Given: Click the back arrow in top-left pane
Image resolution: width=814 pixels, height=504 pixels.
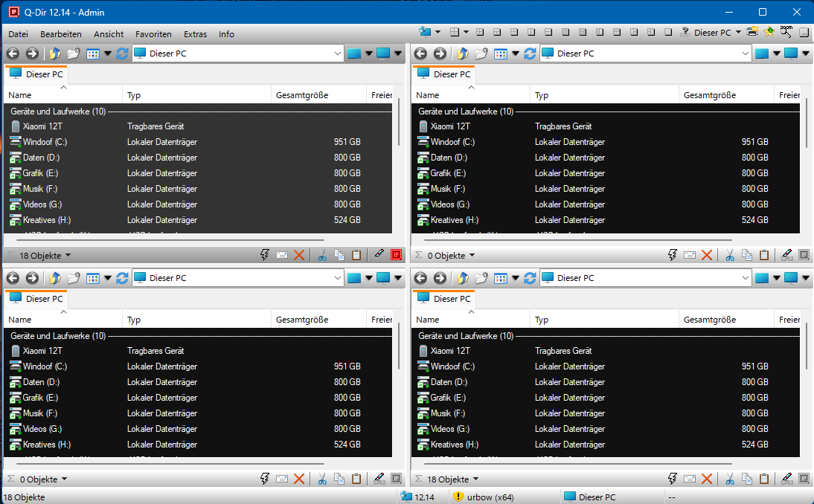Looking at the screenshot, I should [13, 54].
